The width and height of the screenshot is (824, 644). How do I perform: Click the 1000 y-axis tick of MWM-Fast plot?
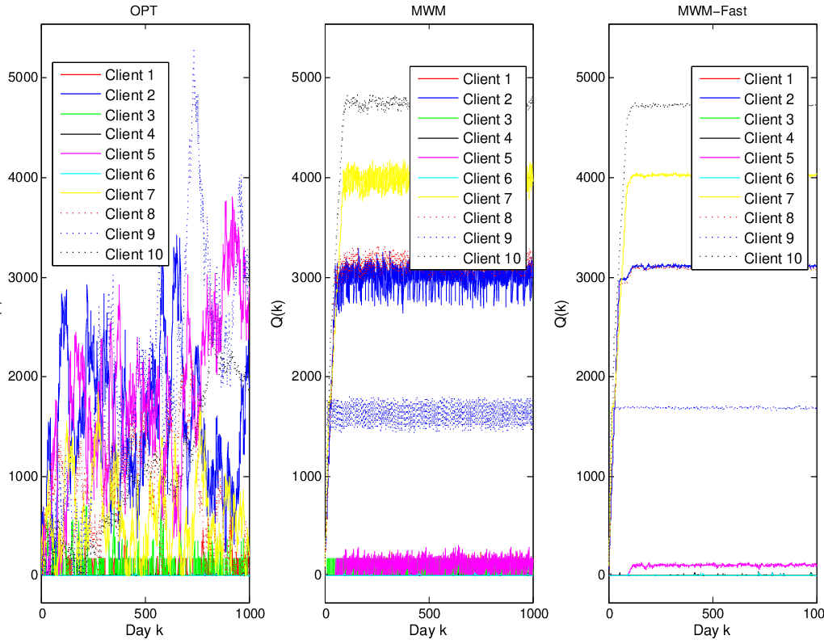[591, 476]
